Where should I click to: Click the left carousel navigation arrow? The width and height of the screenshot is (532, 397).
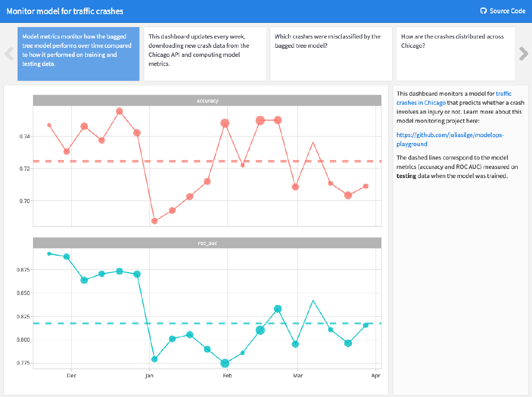(9, 54)
